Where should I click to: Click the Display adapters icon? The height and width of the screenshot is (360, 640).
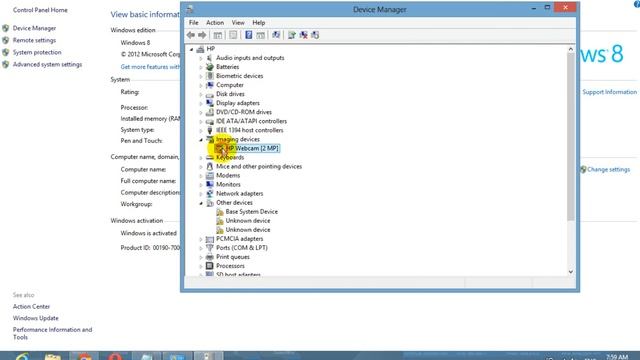pyautogui.click(x=210, y=103)
